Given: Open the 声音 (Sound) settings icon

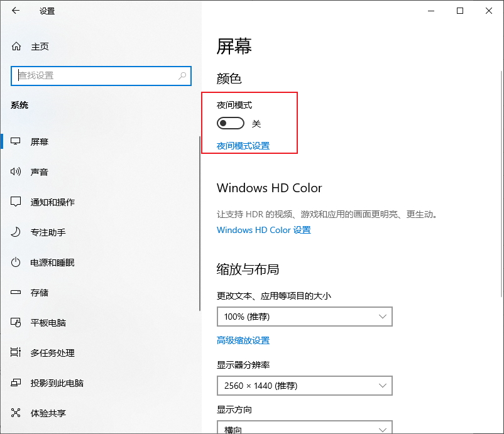Looking at the screenshot, I should tap(15, 171).
